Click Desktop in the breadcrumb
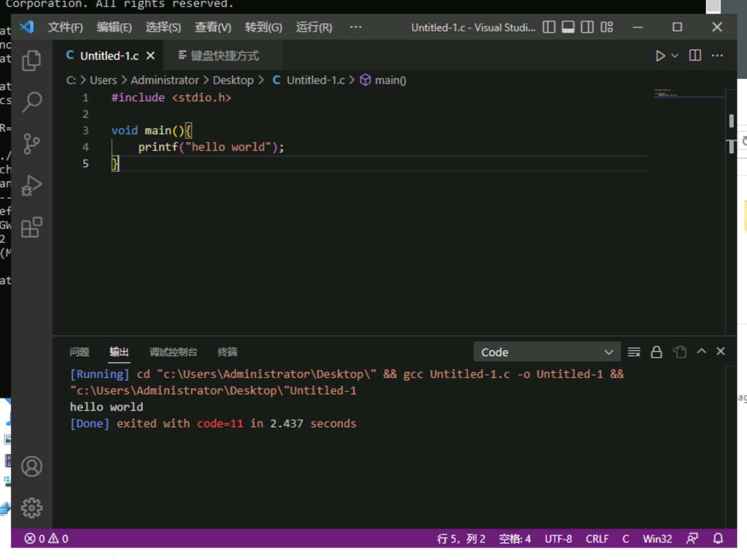The height and width of the screenshot is (560, 747). coord(233,80)
